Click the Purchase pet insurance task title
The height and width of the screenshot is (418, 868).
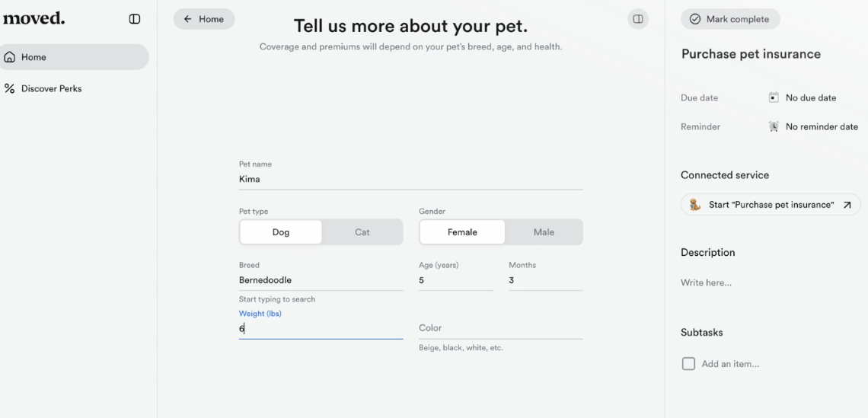751,54
